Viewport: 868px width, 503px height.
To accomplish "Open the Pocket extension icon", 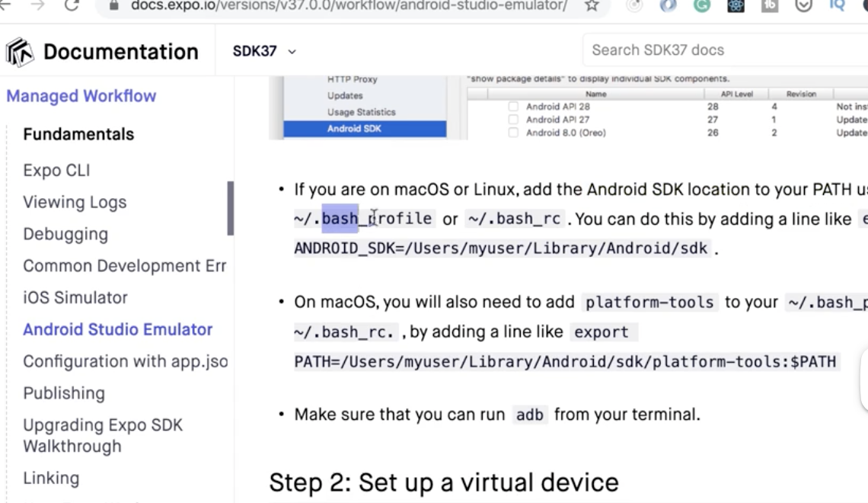I will (x=803, y=5).
